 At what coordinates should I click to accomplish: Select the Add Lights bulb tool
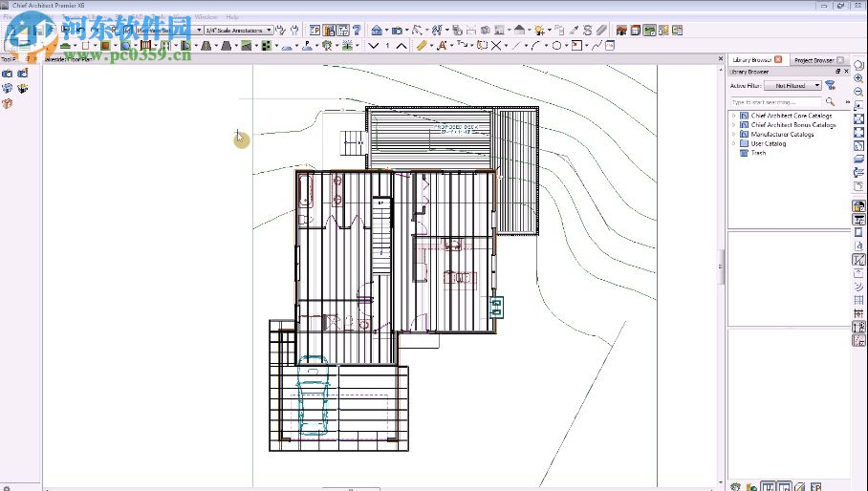(539, 30)
